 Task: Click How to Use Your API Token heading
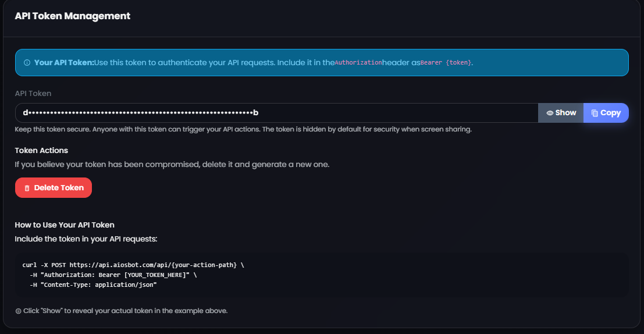coord(65,225)
